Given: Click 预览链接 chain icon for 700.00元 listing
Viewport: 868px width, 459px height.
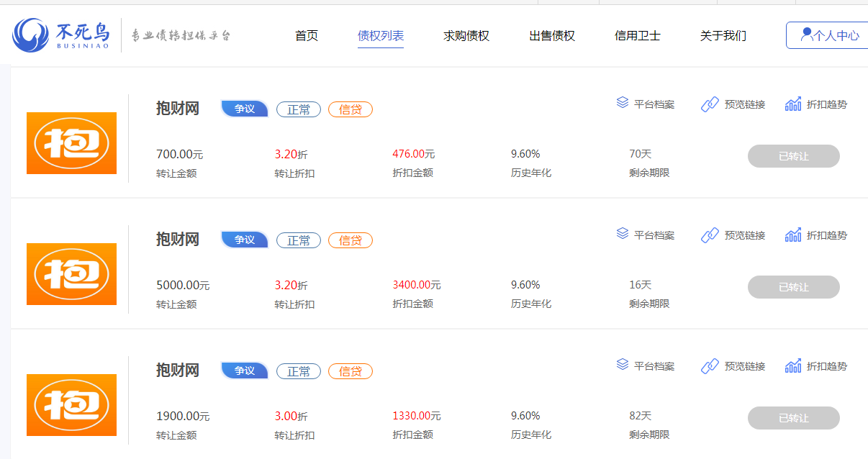Looking at the screenshot, I should [710, 104].
